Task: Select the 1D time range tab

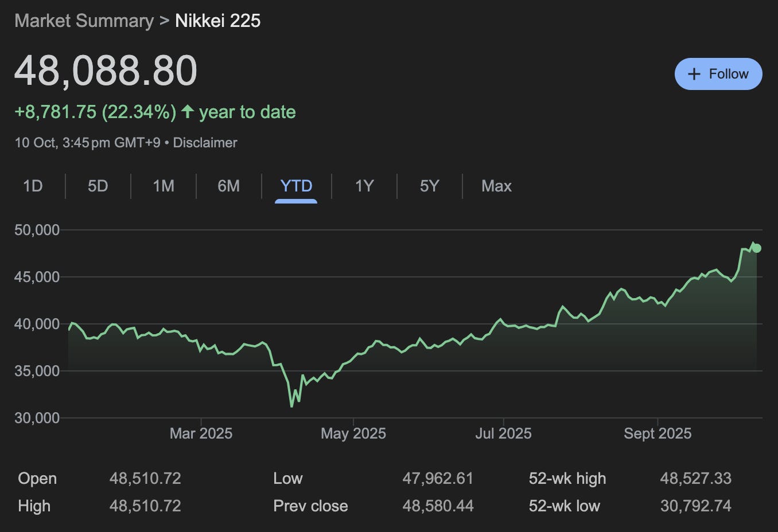Action: 33,186
